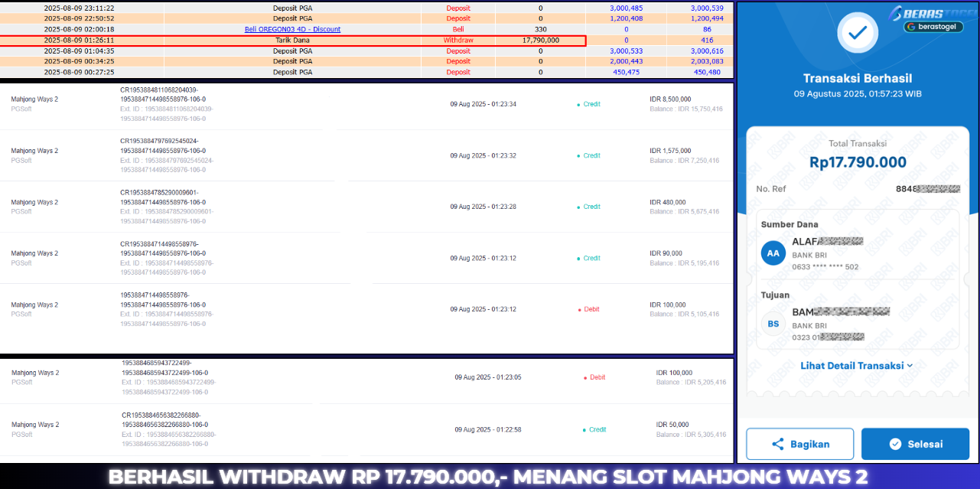Click the AA avatar beside Sumber Dana
This screenshot has height=489, width=980.
click(x=773, y=253)
